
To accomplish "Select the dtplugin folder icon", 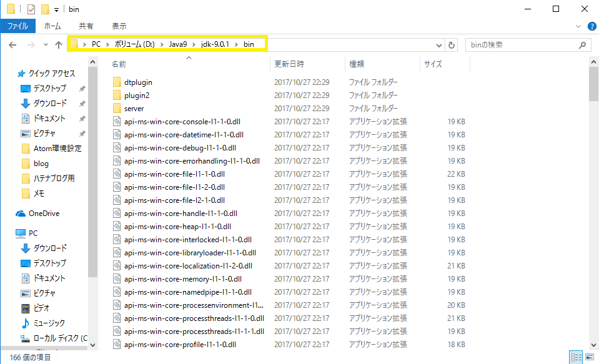I will pos(117,82).
